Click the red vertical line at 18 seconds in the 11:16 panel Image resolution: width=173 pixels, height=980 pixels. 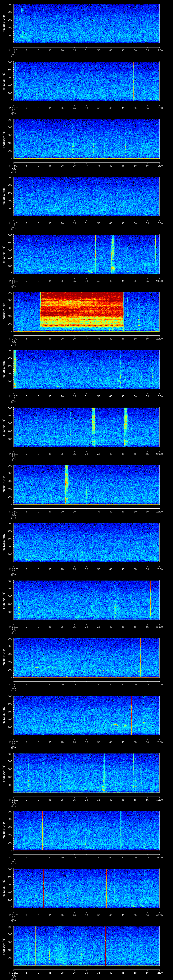click(x=58, y=24)
